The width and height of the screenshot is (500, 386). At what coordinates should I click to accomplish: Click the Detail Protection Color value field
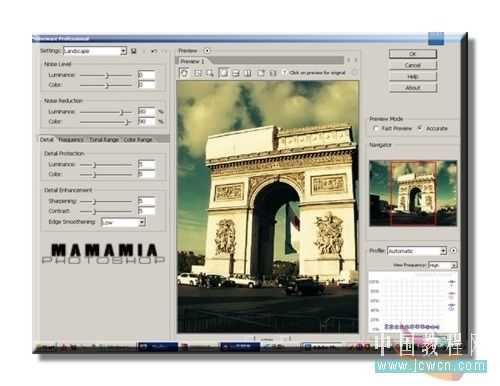(x=146, y=174)
